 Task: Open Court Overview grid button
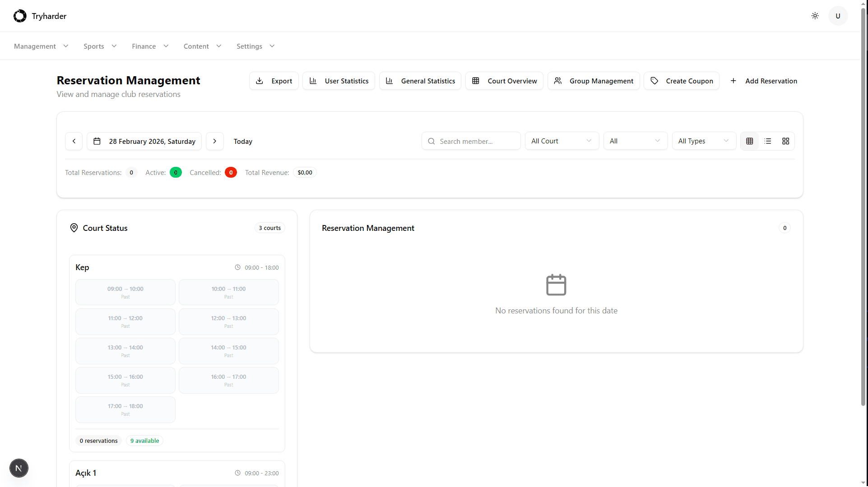[x=504, y=81]
